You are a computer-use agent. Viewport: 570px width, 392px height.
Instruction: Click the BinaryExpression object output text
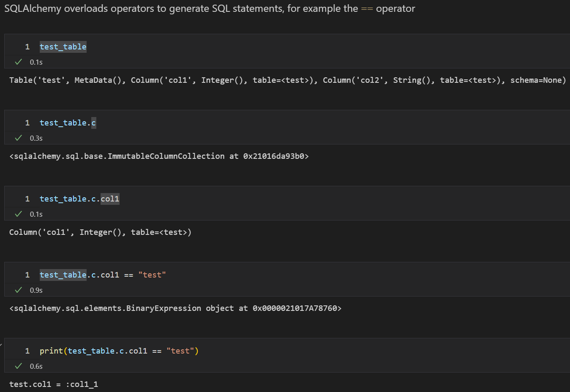[175, 308]
